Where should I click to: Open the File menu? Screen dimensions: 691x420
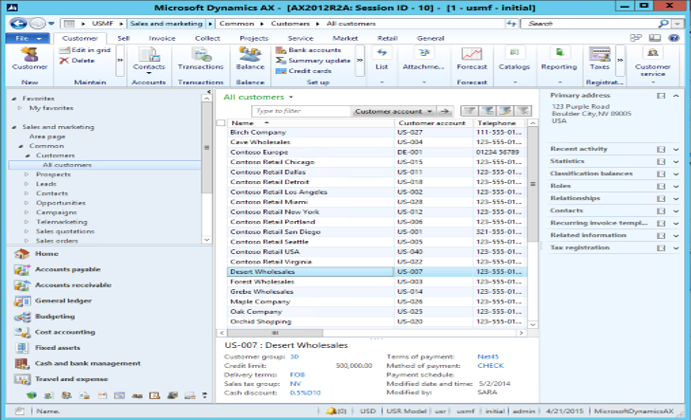coord(24,38)
